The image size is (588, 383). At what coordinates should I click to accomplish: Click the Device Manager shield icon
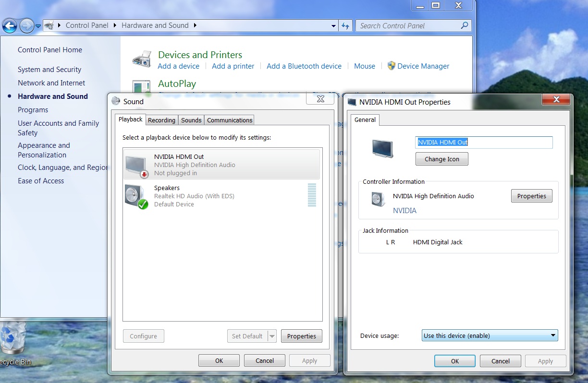[392, 66]
